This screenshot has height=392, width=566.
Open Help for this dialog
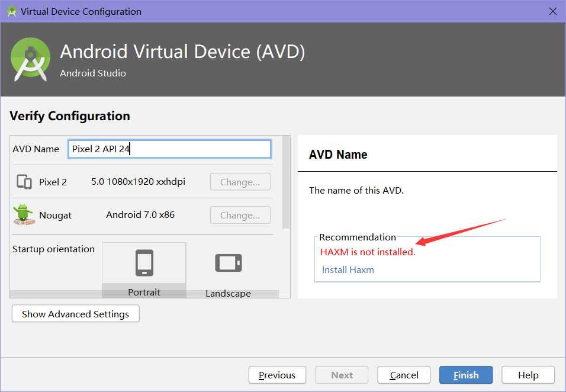[528, 375]
